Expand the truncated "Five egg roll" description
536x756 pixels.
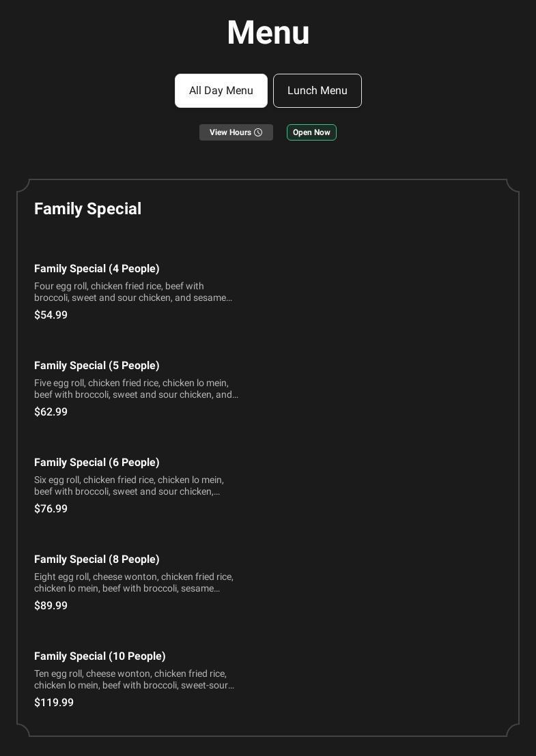click(136, 389)
